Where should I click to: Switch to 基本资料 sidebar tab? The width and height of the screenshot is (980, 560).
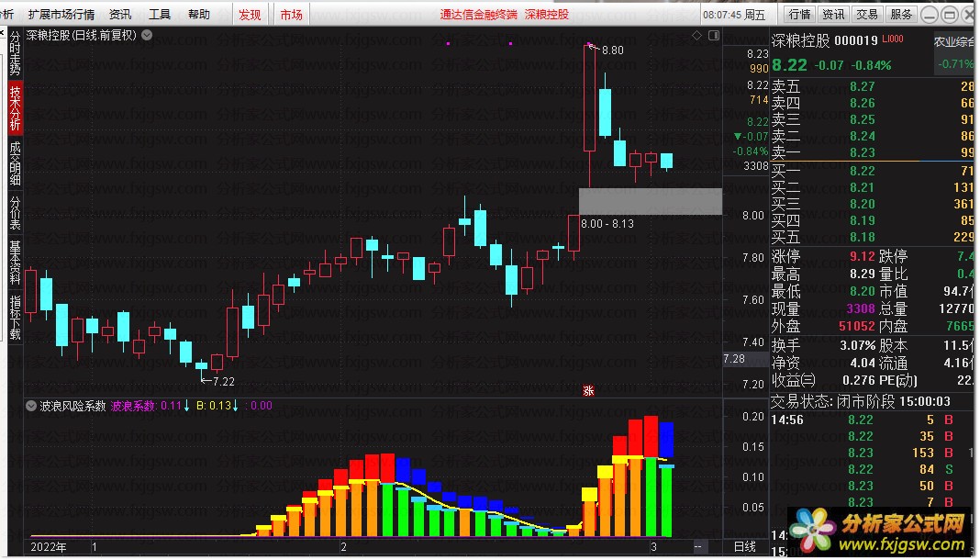15,263
